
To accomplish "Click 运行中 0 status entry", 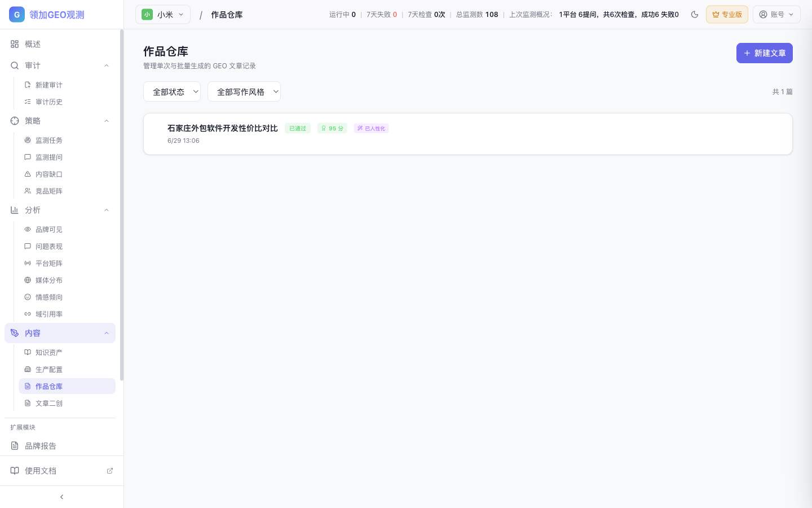I will [x=342, y=15].
